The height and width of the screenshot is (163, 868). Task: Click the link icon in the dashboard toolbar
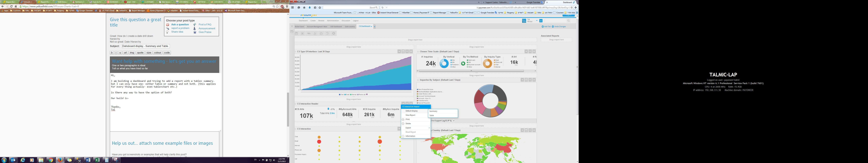[309, 33]
